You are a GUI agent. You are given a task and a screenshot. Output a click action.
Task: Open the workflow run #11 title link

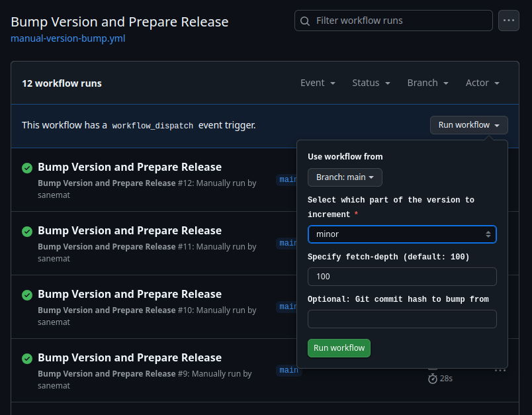130,230
